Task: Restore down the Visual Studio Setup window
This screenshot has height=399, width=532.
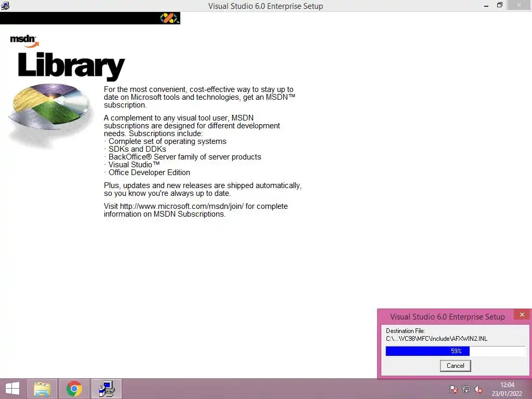Action: [500, 5]
